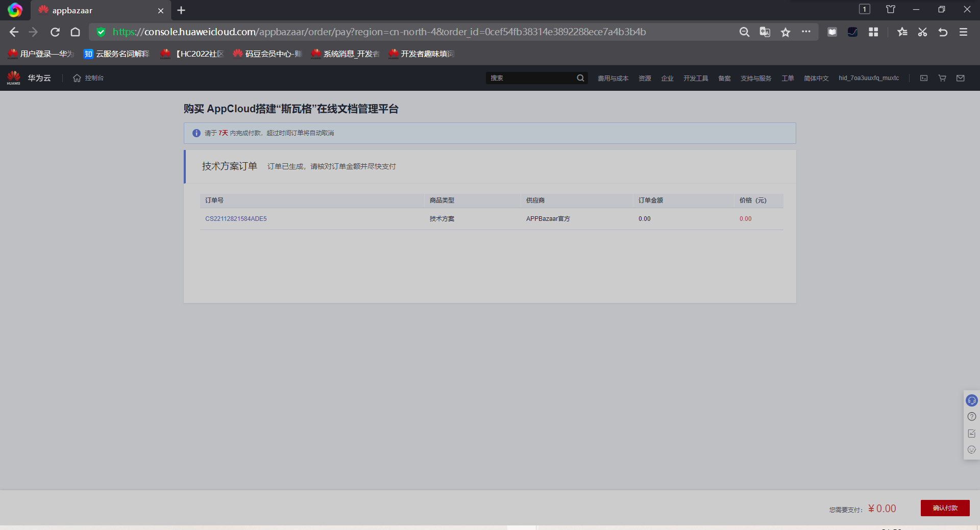The width and height of the screenshot is (980, 530).
Task: Open the 费用与成本 menu
Action: (613, 78)
